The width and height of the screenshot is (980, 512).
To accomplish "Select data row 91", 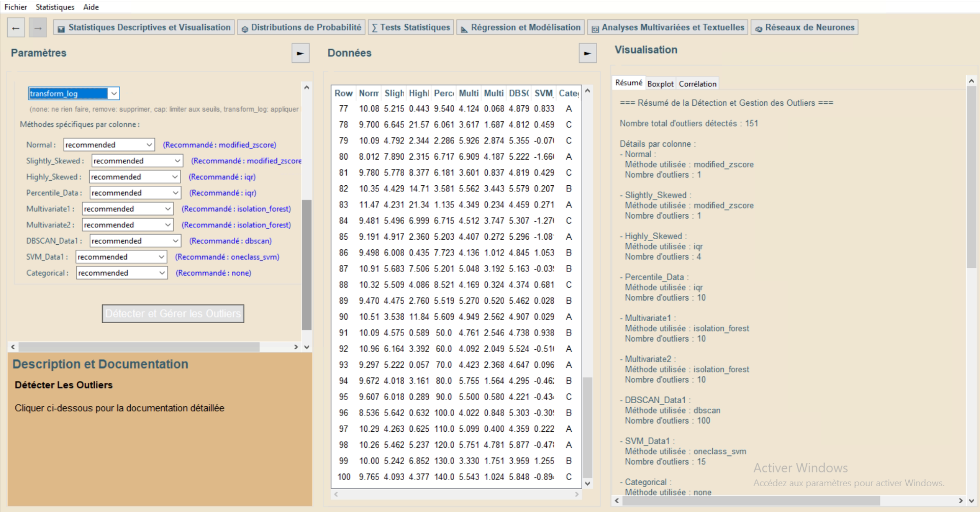I will 456,333.
